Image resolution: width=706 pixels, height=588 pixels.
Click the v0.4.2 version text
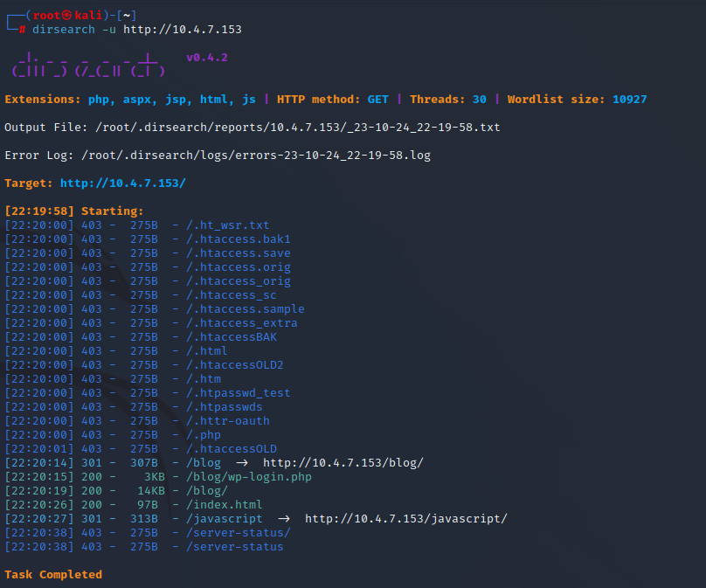coord(207,58)
